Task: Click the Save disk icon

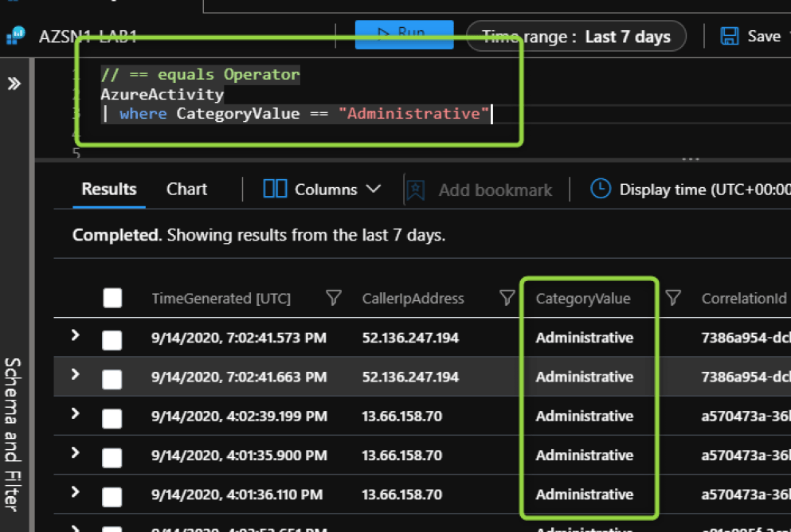Action: click(x=730, y=37)
